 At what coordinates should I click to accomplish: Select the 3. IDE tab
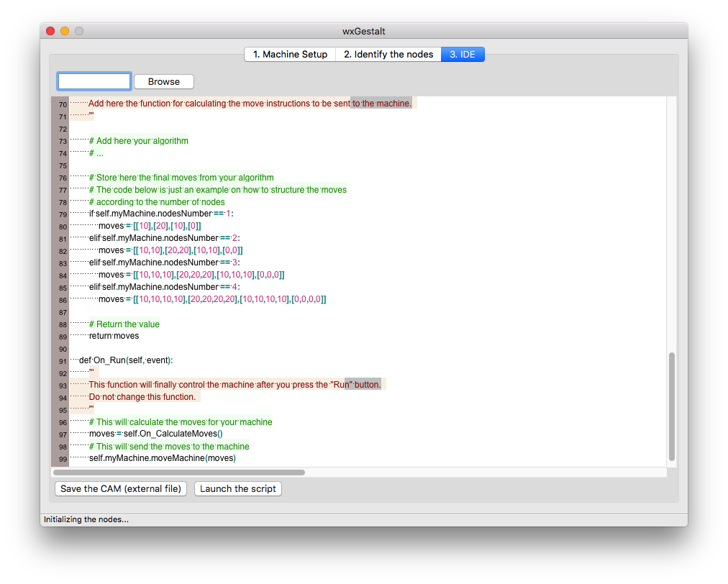click(463, 55)
